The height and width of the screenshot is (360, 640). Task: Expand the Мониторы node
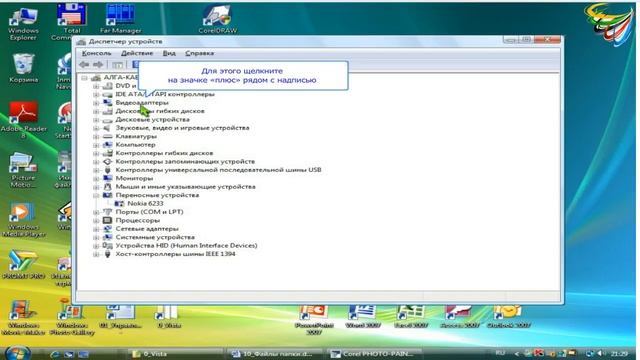point(96,178)
